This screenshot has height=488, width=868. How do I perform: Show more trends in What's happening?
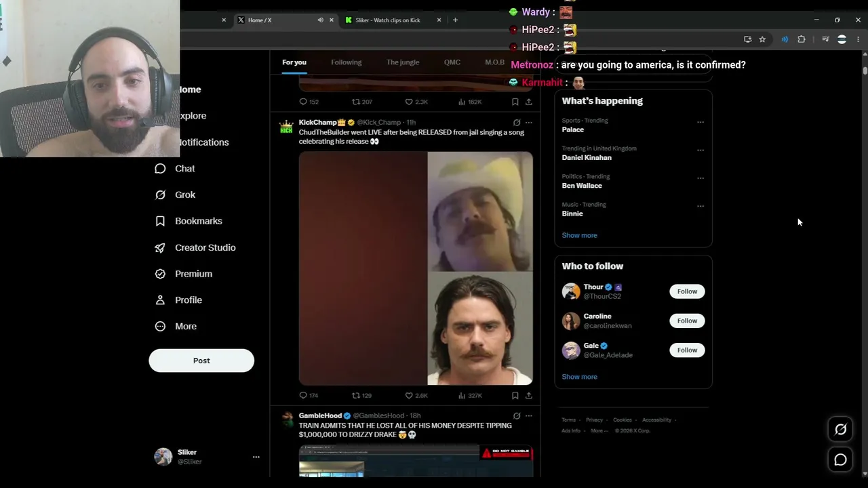pos(580,235)
